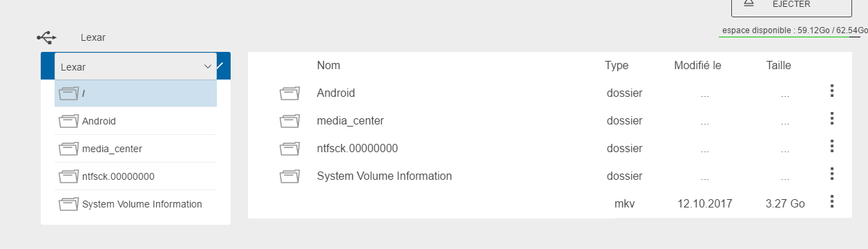Select ntfsck.00000000 in sidebar tree
The image size is (868, 249).
pyautogui.click(x=136, y=176)
